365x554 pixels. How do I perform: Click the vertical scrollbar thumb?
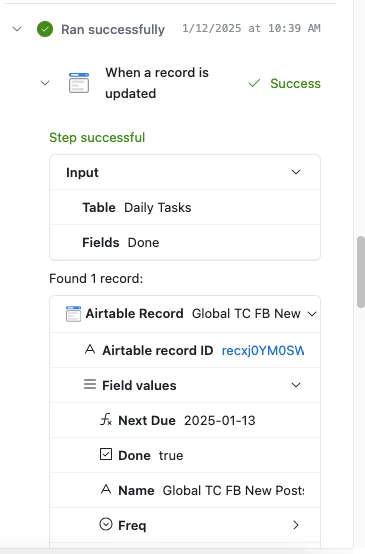[x=361, y=272]
